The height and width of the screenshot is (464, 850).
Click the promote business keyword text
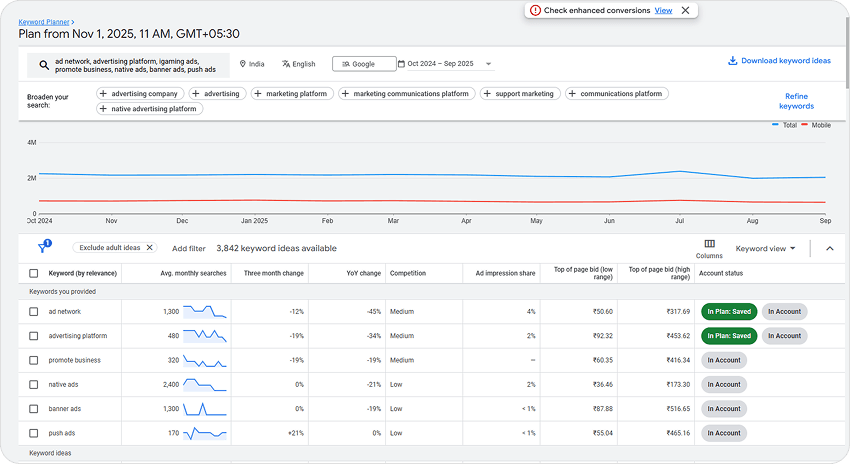(x=74, y=360)
